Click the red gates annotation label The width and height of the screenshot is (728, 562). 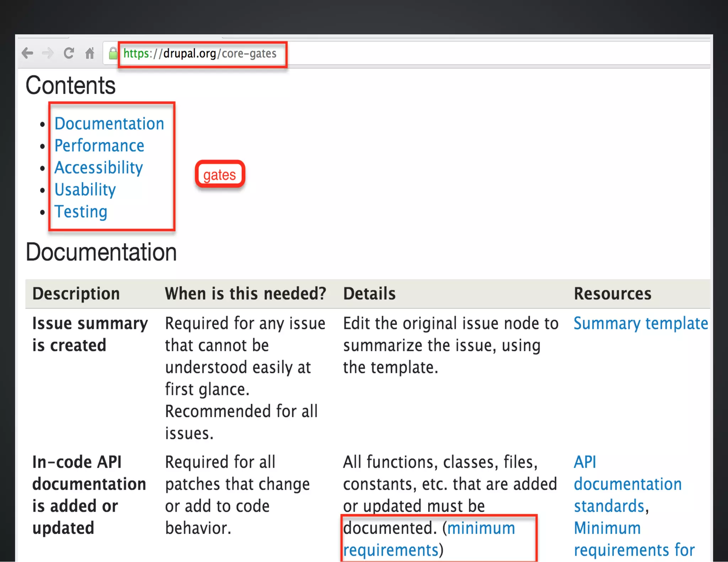pos(220,174)
